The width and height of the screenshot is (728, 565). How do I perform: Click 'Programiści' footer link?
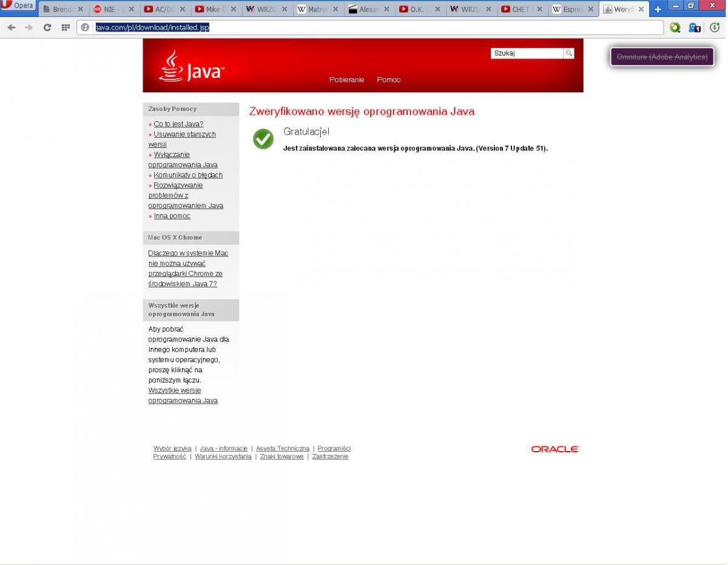[x=334, y=449]
